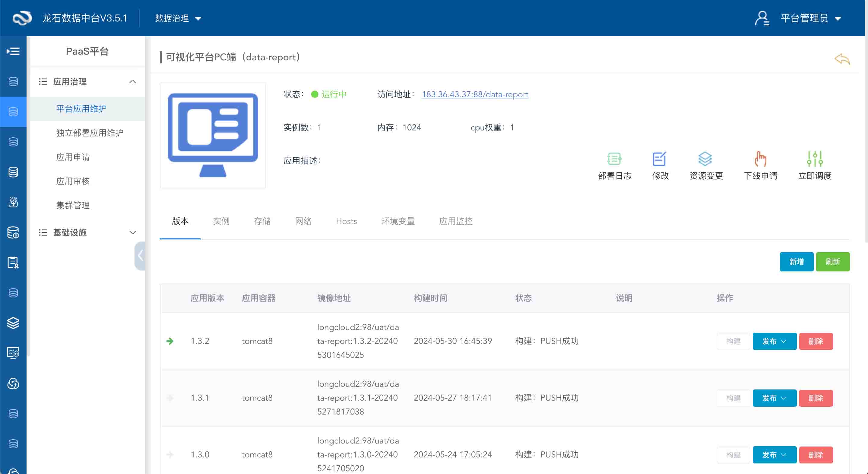The height and width of the screenshot is (474, 868).
Task: Switch to the 版本 tab
Action: [180, 221]
